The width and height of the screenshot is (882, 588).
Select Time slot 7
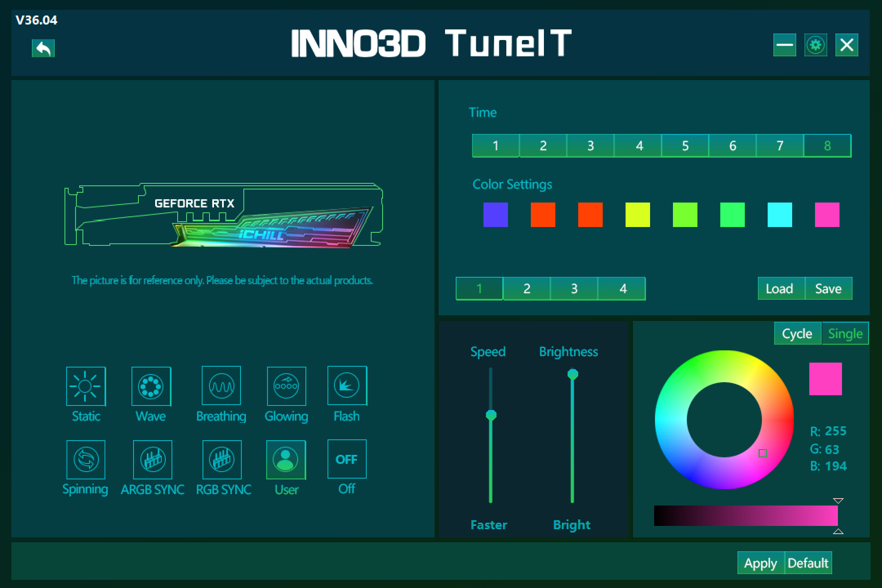[780, 146]
